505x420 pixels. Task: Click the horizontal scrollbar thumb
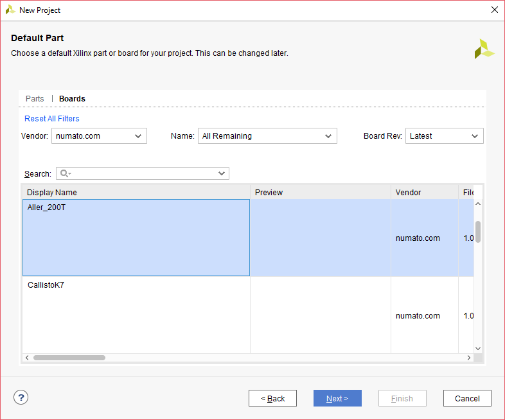[x=69, y=358]
